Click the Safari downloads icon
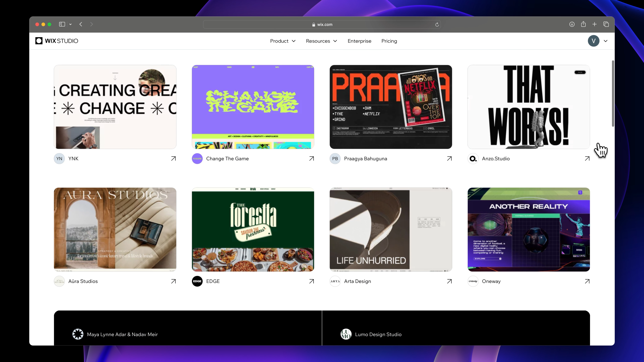The image size is (644, 362). click(572, 24)
